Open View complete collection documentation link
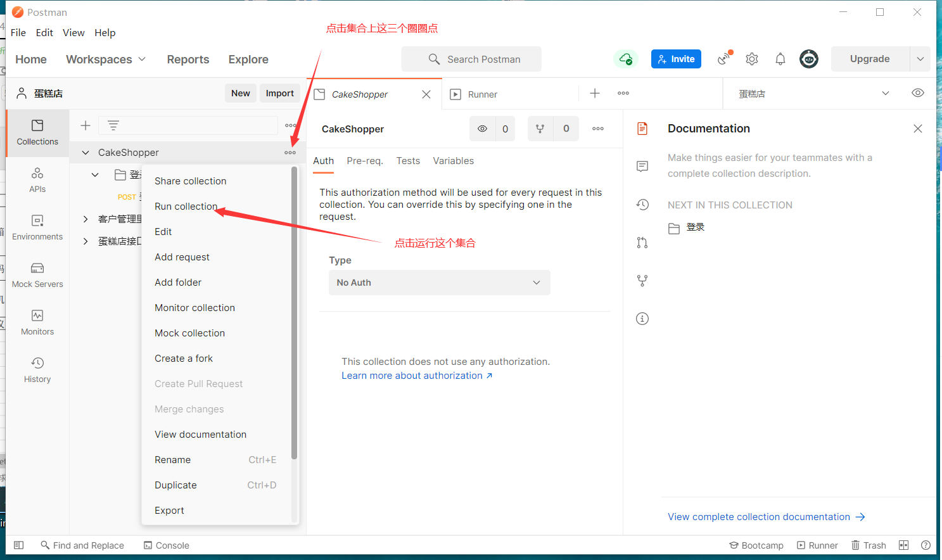The height and width of the screenshot is (560, 942). (x=767, y=517)
